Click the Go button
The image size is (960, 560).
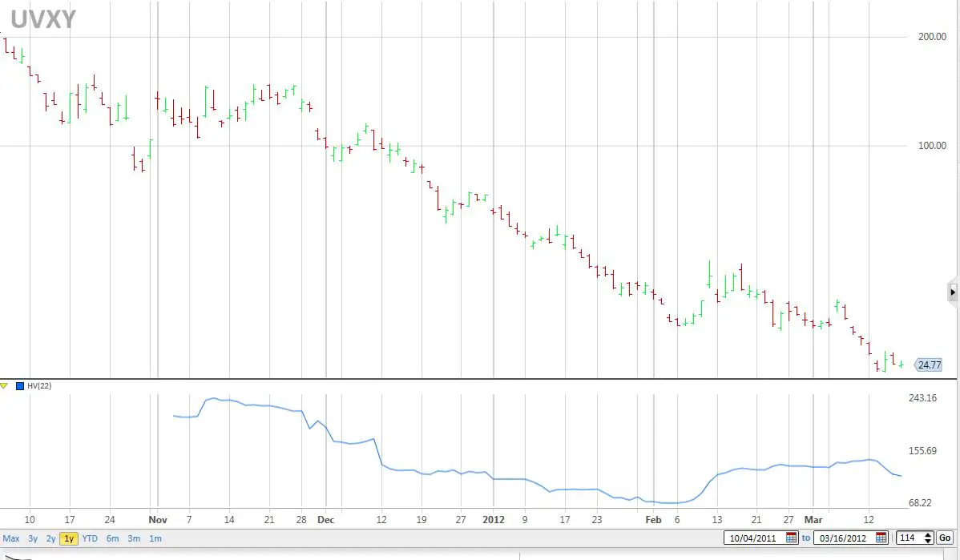[945, 538]
